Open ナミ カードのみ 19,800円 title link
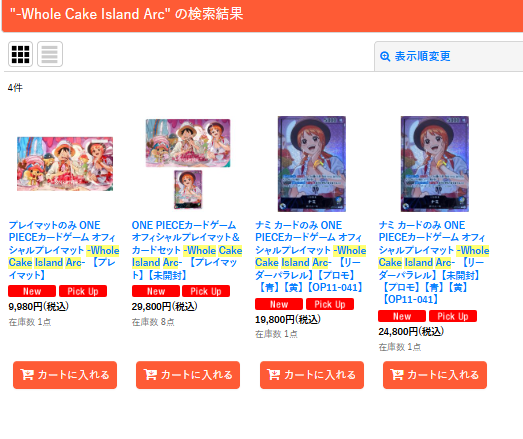523x439 pixels. 311,256
